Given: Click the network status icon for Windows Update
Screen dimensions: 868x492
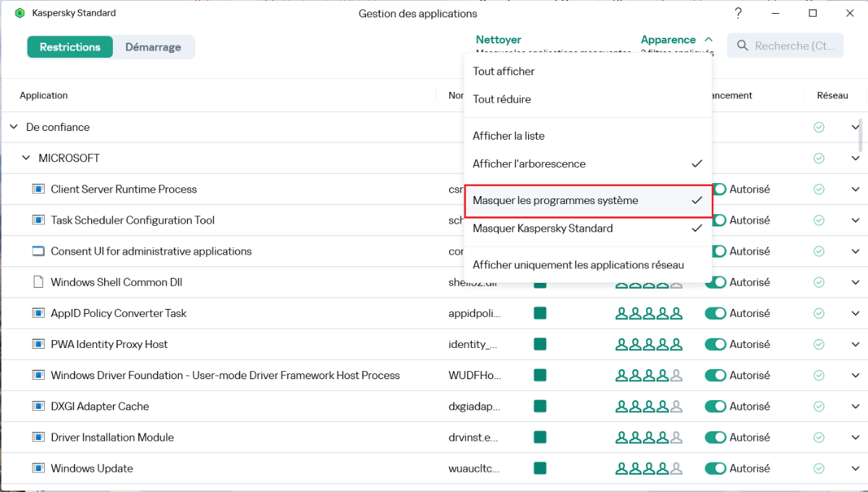Looking at the screenshot, I should [819, 468].
